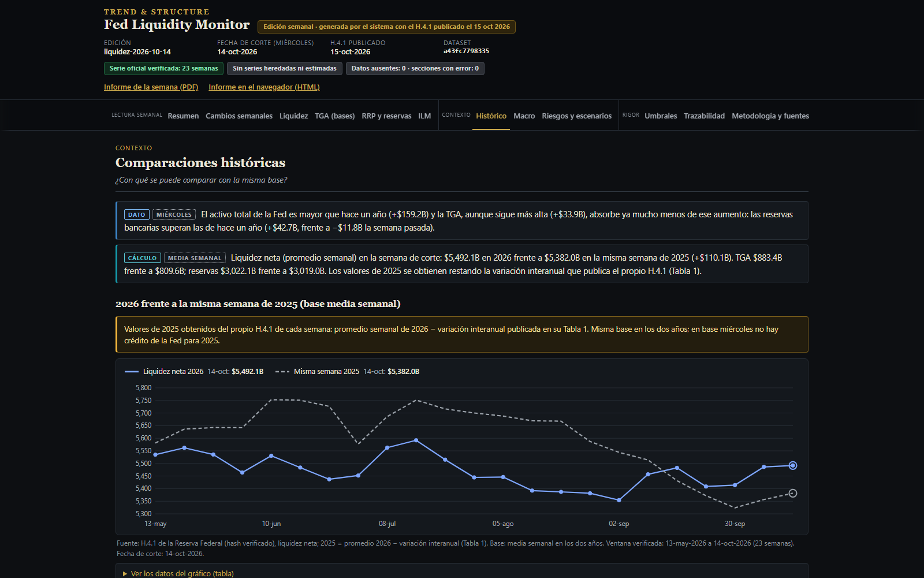Click the Fed Liquidity Monitor title
924x578 pixels.
point(177,24)
